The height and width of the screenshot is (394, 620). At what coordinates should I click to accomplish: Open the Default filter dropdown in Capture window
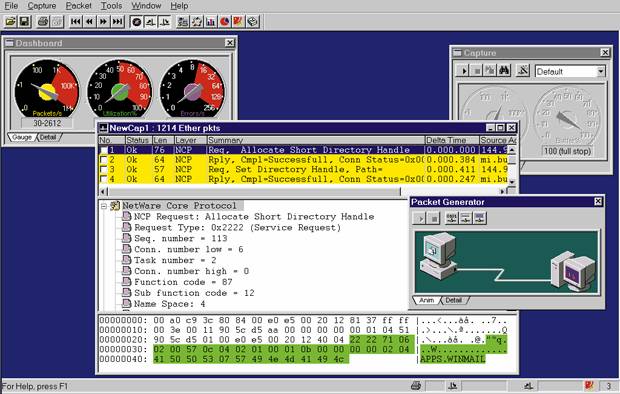[x=601, y=72]
